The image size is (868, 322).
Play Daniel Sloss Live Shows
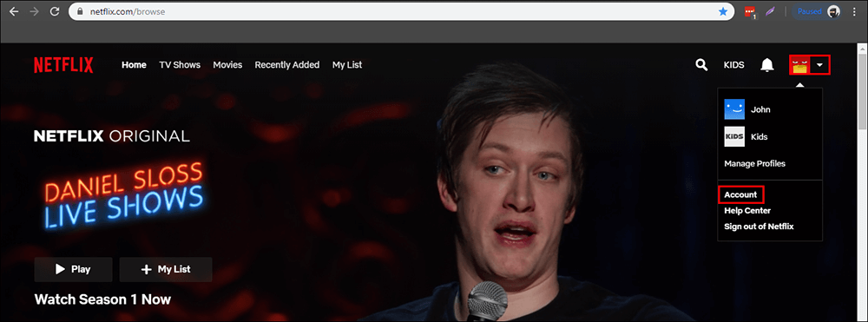(73, 269)
